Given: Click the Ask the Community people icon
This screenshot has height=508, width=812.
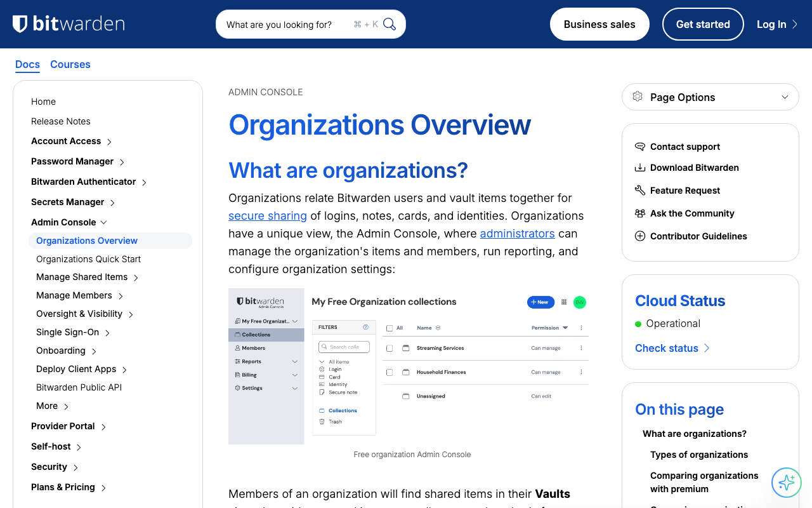Looking at the screenshot, I should click(640, 213).
